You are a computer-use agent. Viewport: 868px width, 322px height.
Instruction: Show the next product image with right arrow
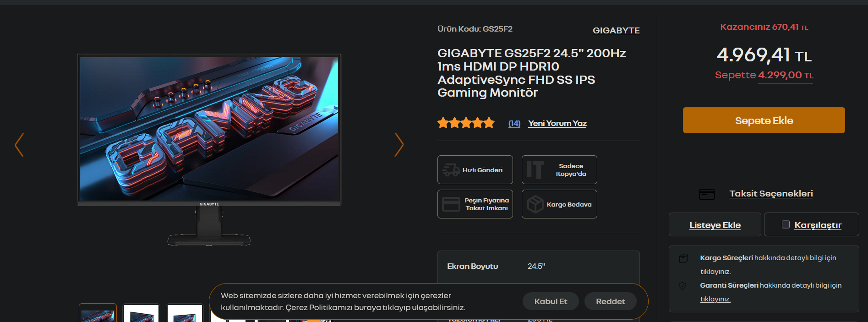(x=399, y=145)
